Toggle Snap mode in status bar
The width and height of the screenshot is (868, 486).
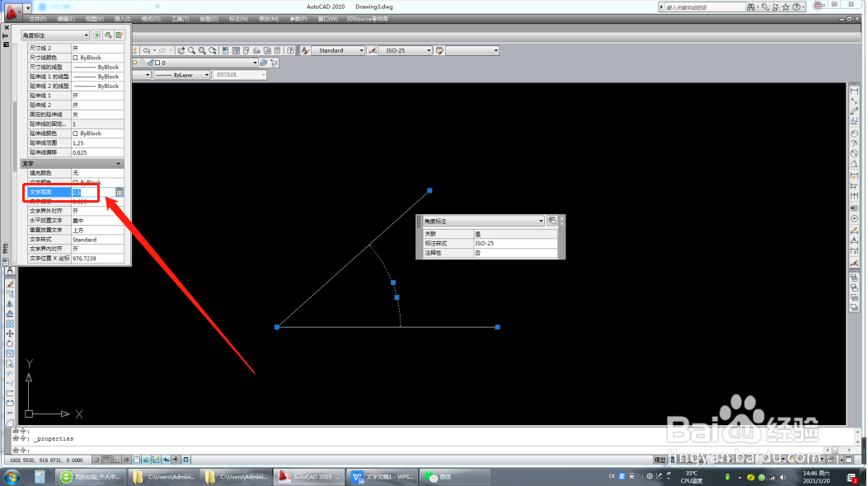point(96,460)
